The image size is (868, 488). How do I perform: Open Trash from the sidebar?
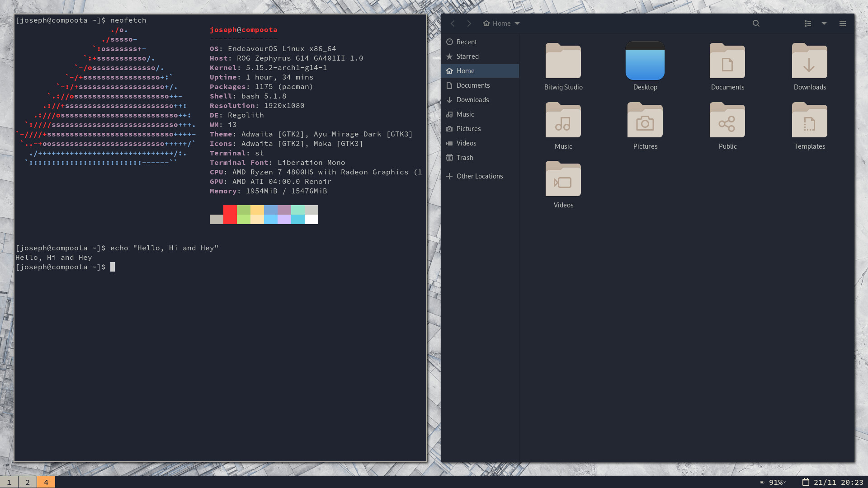click(x=480, y=158)
